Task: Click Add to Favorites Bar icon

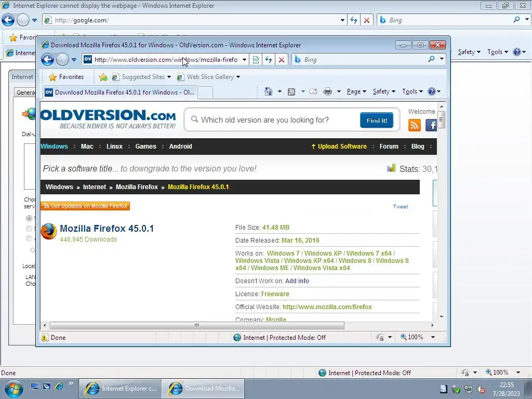Action: (103, 77)
